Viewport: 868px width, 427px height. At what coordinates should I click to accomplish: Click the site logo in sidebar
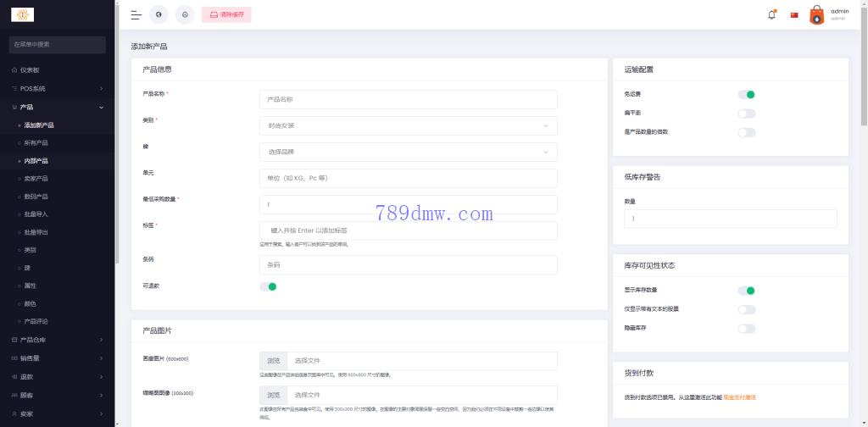[22, 14]
